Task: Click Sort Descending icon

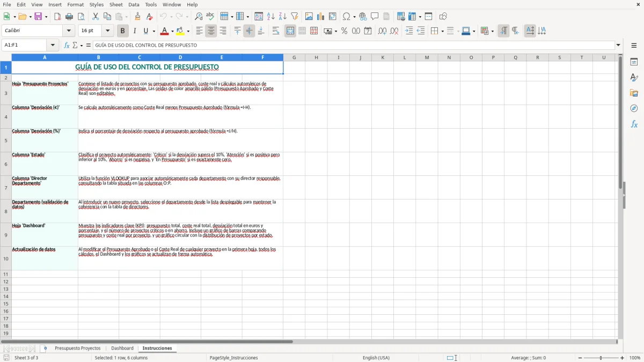Action: click(x=282, y=17)
